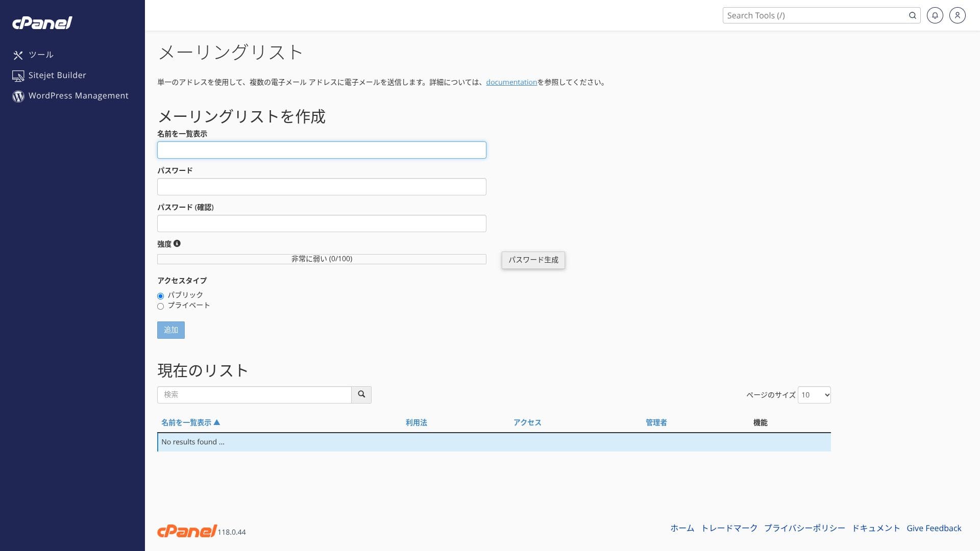Open WordPress Management in sidebar

(78, 96)
